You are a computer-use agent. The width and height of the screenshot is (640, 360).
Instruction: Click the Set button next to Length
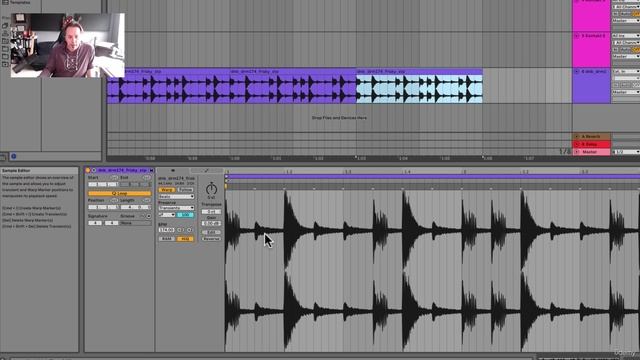[x=147, y=200]
